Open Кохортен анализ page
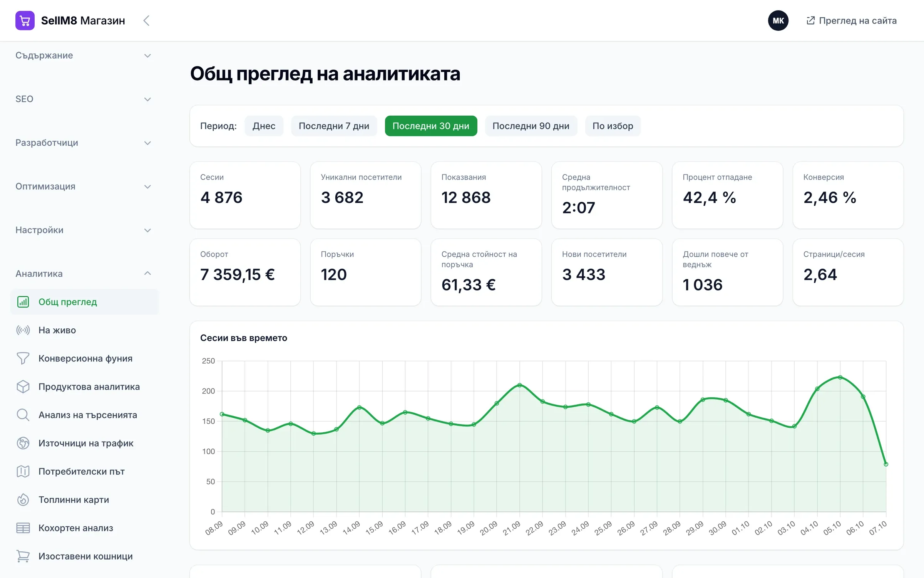Image resolution: width=924 pixels, height=578 pixels. (x=84, y=528)
